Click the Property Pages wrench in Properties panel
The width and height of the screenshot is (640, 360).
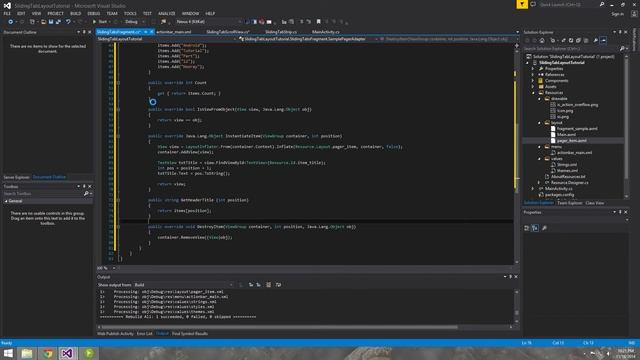(544, 228)
